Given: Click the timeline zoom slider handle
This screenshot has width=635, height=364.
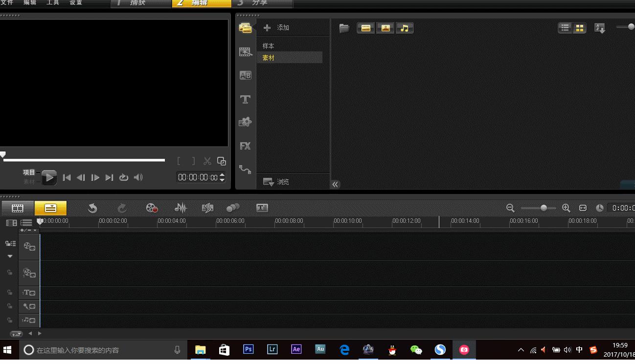Looking at the screenshot, I should click(x=544, y=208).
